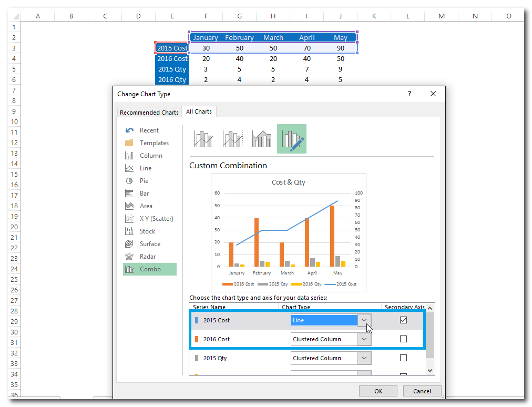Image resolution: width=532 pixels, height=407 pixels.
Task: Confirm with the OK button
Action: point(378,391)
